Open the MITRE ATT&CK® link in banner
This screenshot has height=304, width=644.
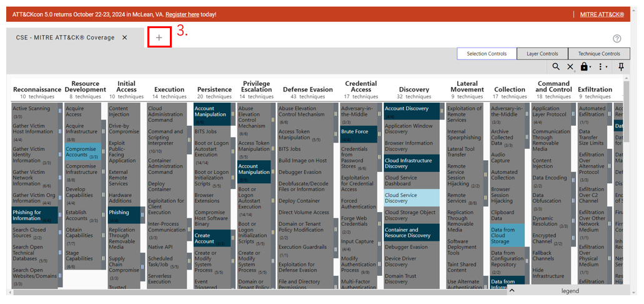[x=602, y=14]
